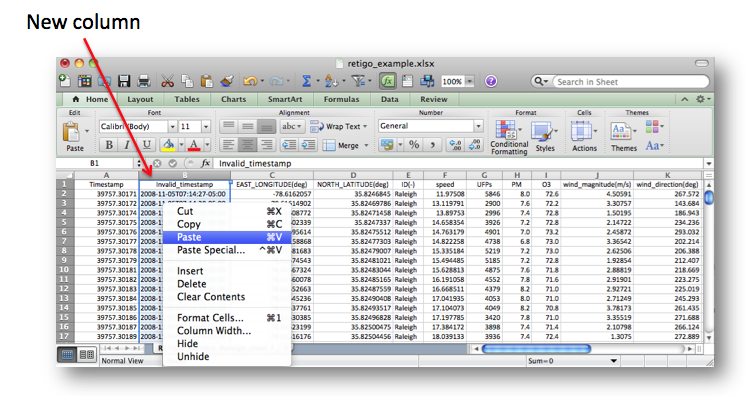Screen dimensions: 745x396
Task: Click the Sort A to Z icon
Action: (x=331, y=81)
